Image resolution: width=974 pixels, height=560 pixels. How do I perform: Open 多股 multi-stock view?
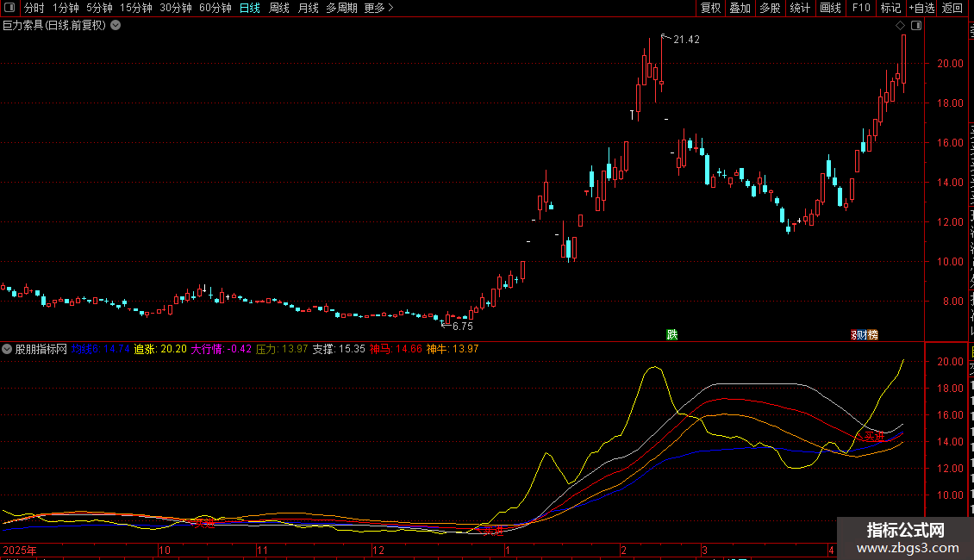click(x=770, y=8)
